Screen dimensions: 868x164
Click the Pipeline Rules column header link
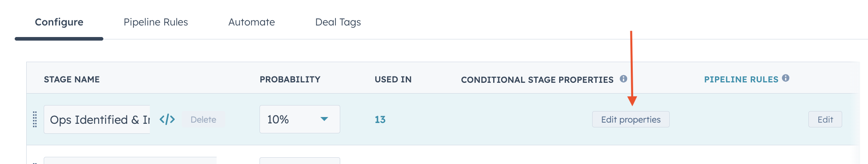coord(741,79)
